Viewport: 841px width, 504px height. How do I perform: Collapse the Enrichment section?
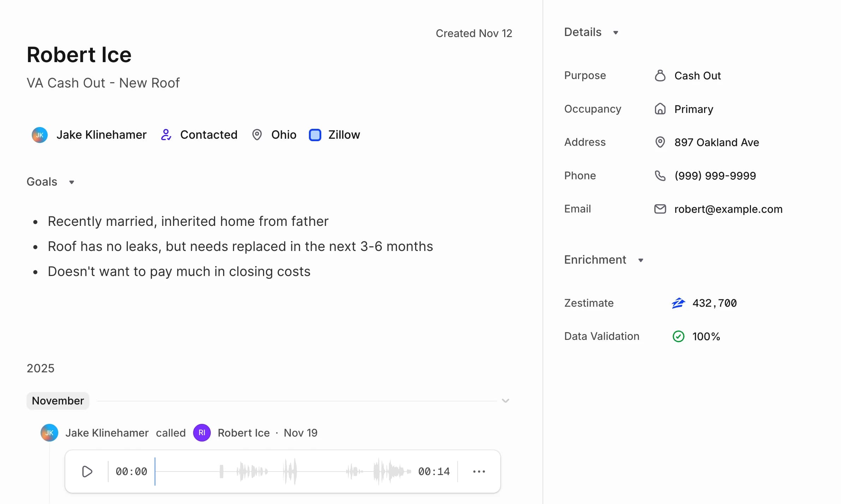click(x=641, y=260)
